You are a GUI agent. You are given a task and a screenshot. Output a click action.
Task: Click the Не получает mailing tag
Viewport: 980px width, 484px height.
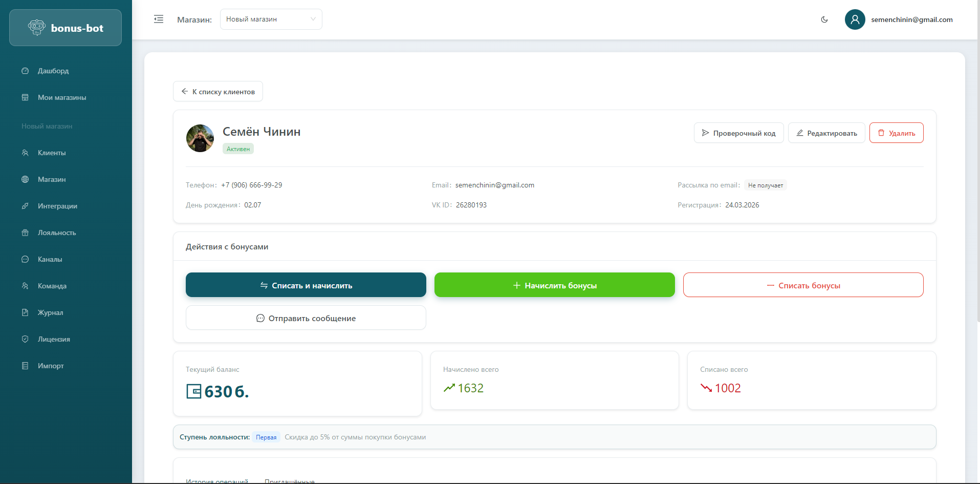(x=766, y=185)
